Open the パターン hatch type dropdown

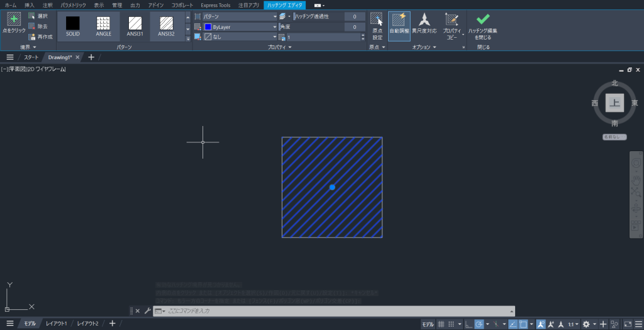(239, 16)
